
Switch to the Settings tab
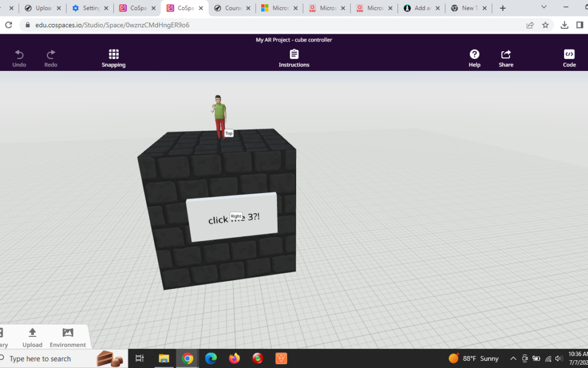(x=90, y=8)
